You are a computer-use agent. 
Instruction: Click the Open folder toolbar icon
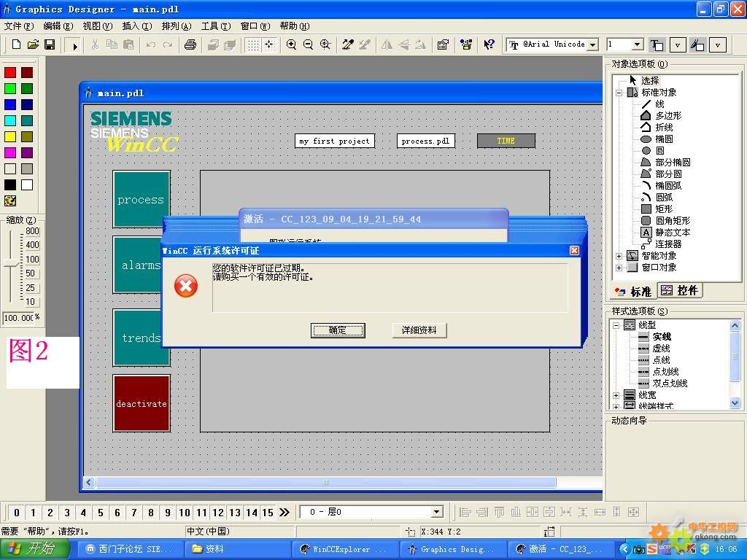33,44
